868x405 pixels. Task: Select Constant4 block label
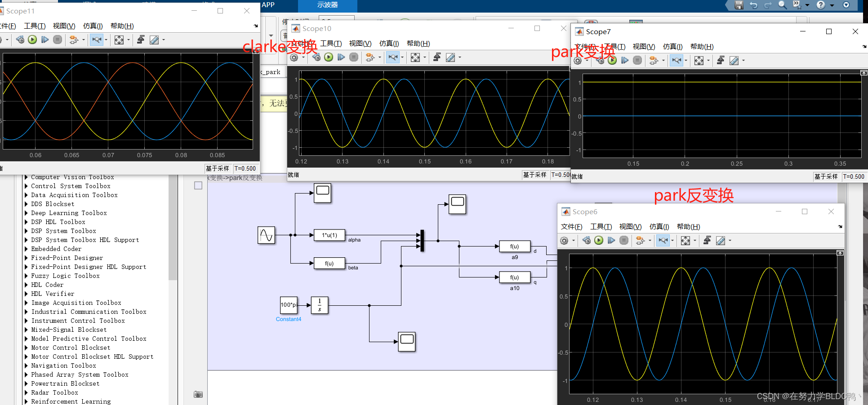coord(289,319)
